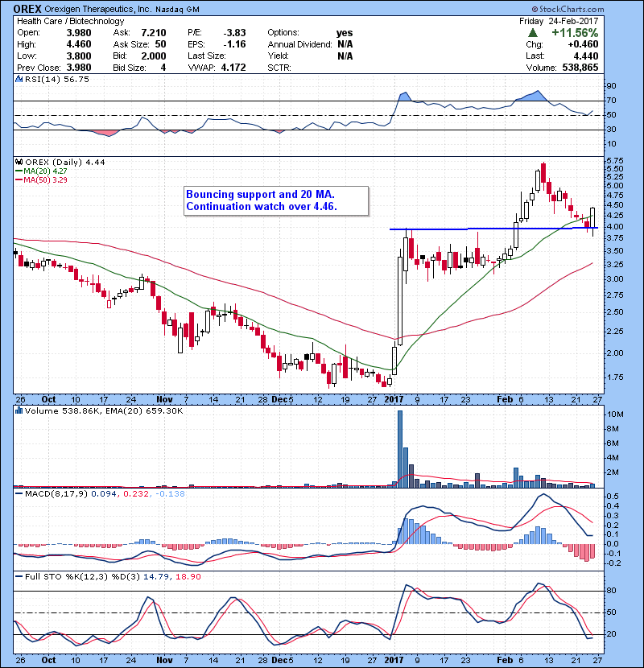Screen dimensions: 644x668
Task: Click the Nasdaq GM exchange label
Action: coord(177,10)
